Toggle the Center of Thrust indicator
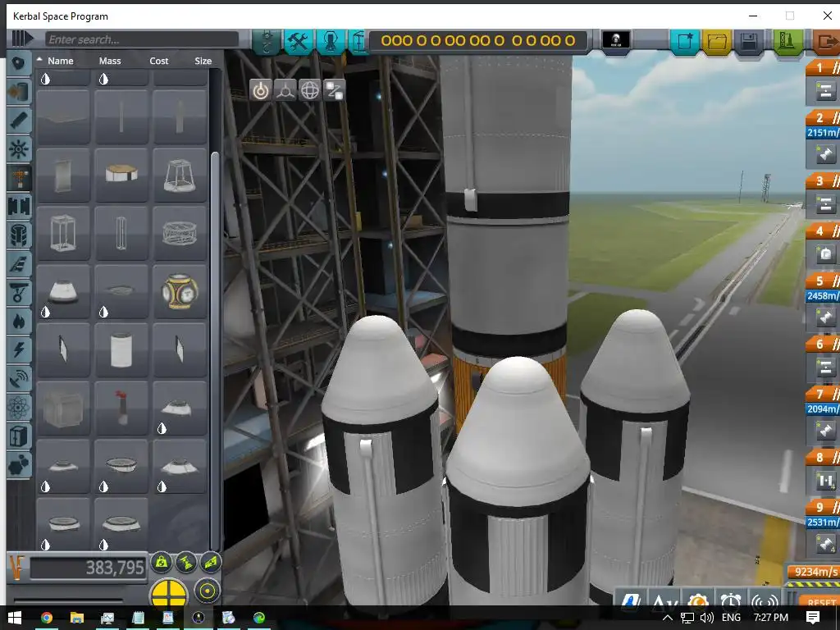 pos(186,562)
